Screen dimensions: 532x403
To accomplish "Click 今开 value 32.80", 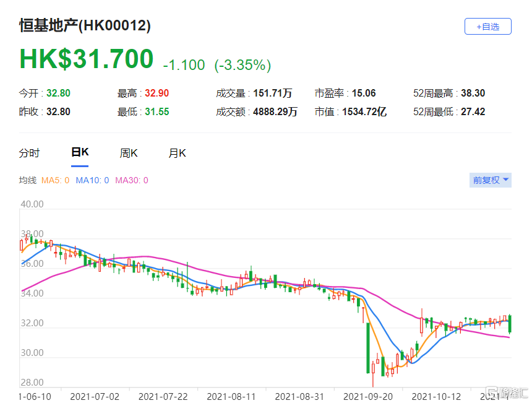I will click(x=58, y=93).
